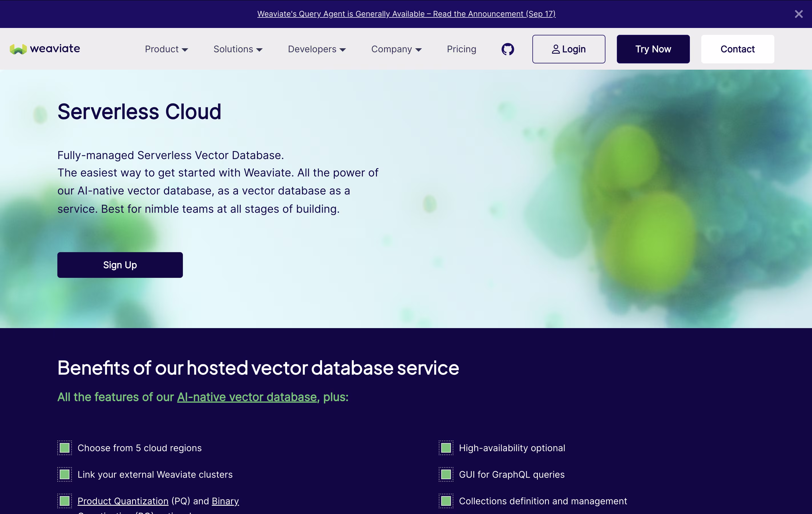This screenshot has width=812, height=514.
Task: Click green square beside 'Link your external Weaviate clusters'
Action: point(64,475)
